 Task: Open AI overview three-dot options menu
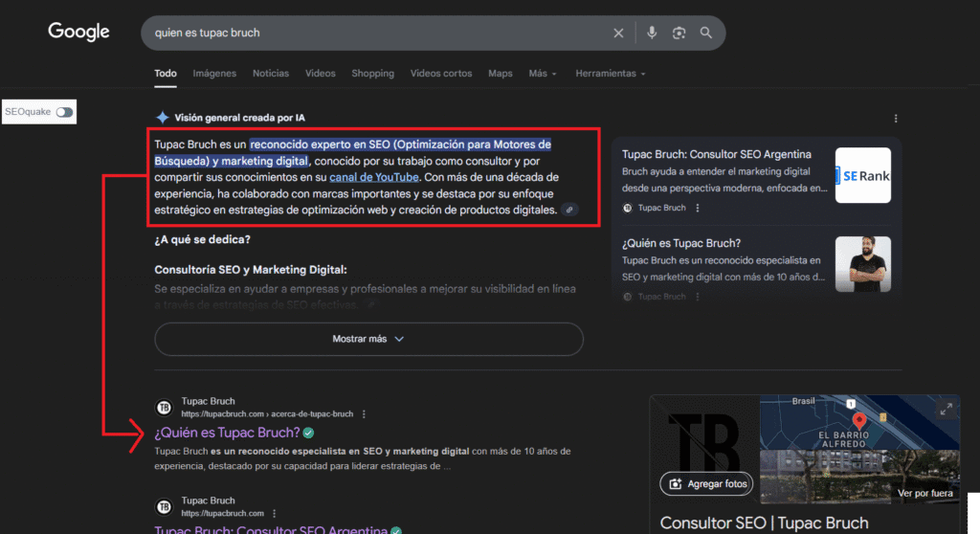tap(896, 118)
